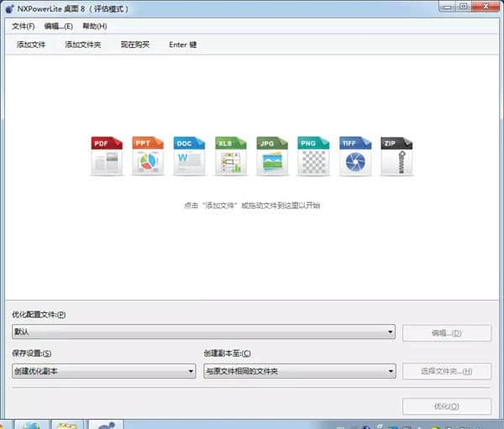The height and width of the screenshot is (429, 504).
Task: Click the XLS file type icon
Action: pyautogui.click(x=230, y=156)
